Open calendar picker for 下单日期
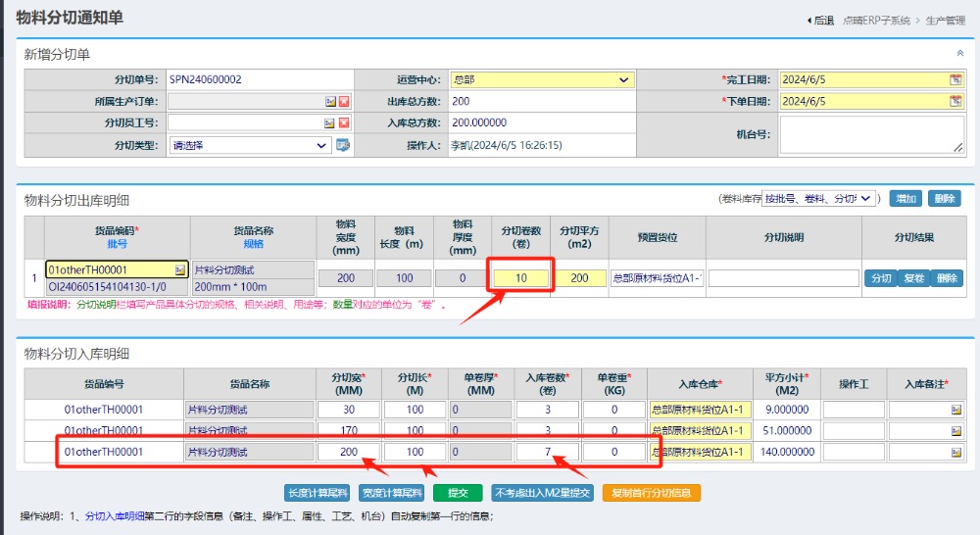 coord(955,101)
